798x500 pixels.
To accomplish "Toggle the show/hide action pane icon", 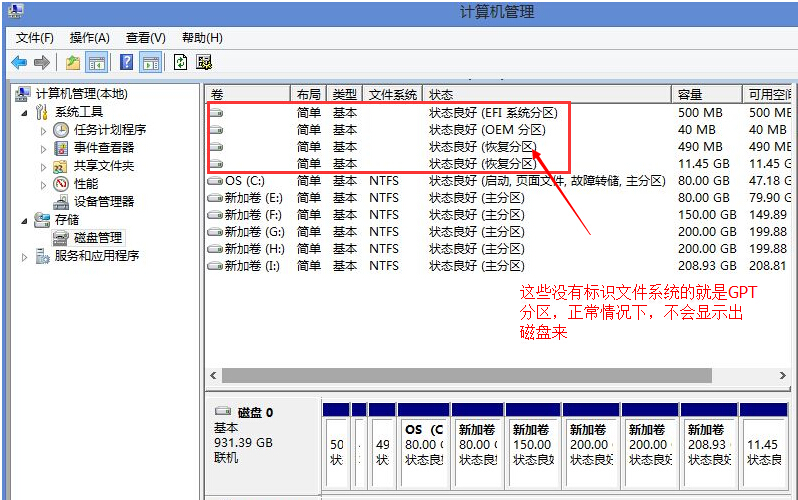I will pos(150,62).
